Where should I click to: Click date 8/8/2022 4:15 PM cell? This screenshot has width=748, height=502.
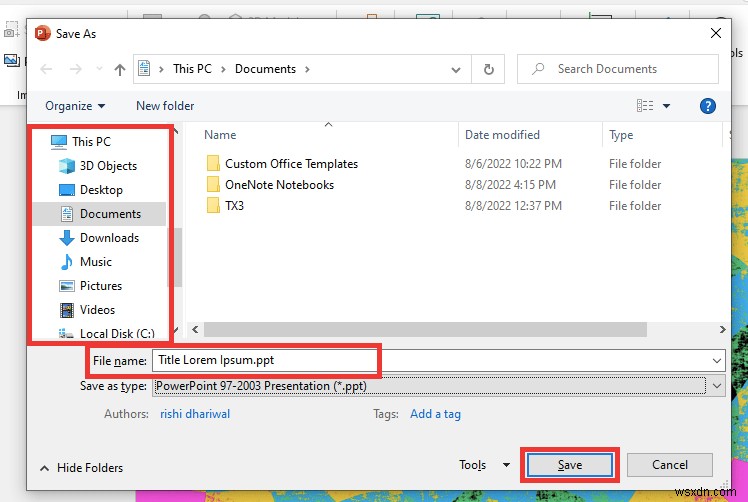(510, 185)
